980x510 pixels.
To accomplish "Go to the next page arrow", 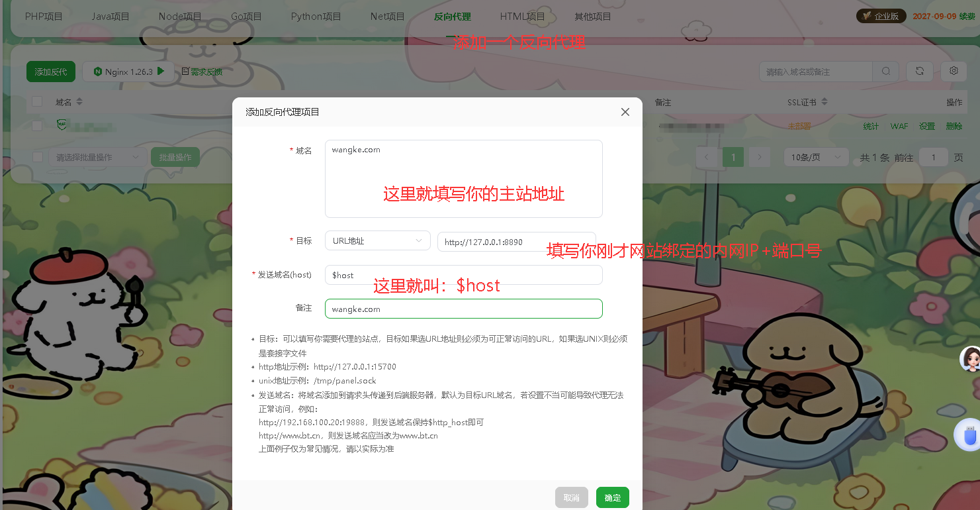I will (x=760, y=157).
